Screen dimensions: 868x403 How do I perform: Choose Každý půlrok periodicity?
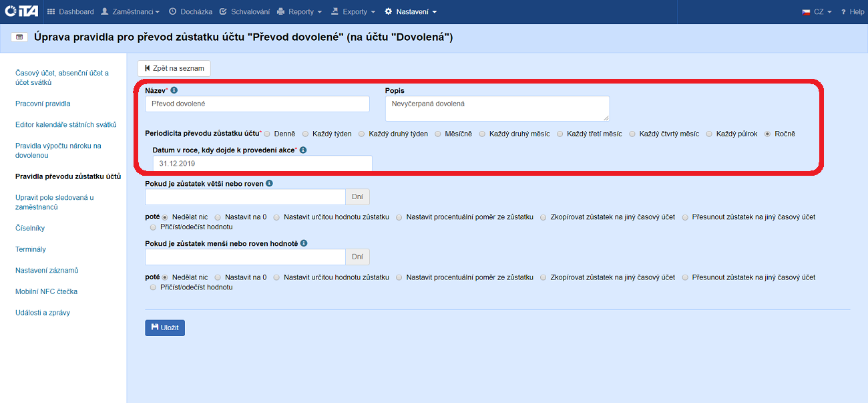click(x=710, y=134)
